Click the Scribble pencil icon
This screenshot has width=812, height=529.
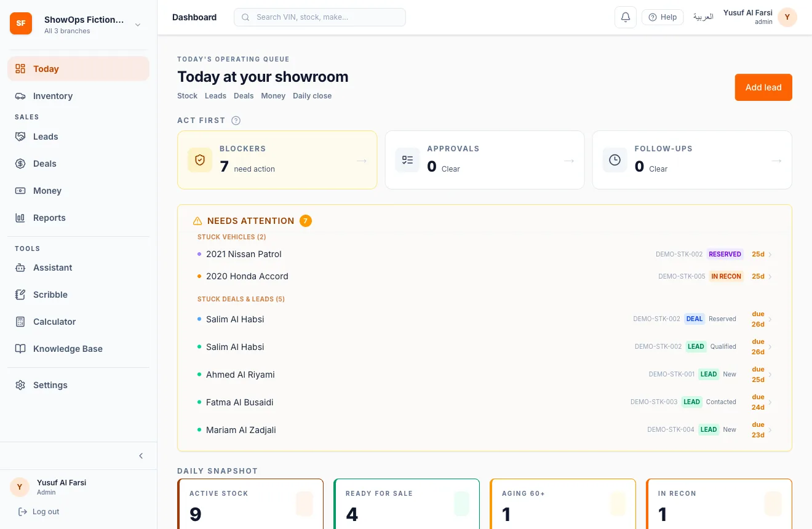[x=20, y=295]
